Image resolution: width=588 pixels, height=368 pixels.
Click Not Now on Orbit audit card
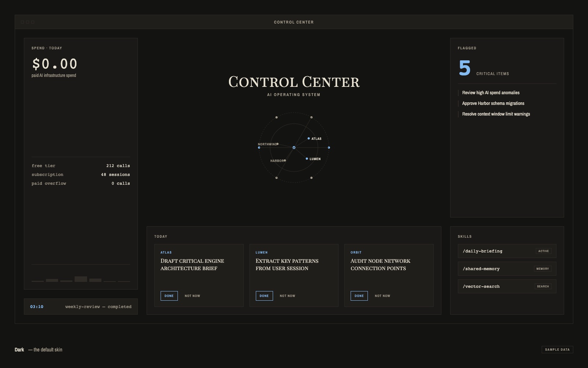point(383,296)
